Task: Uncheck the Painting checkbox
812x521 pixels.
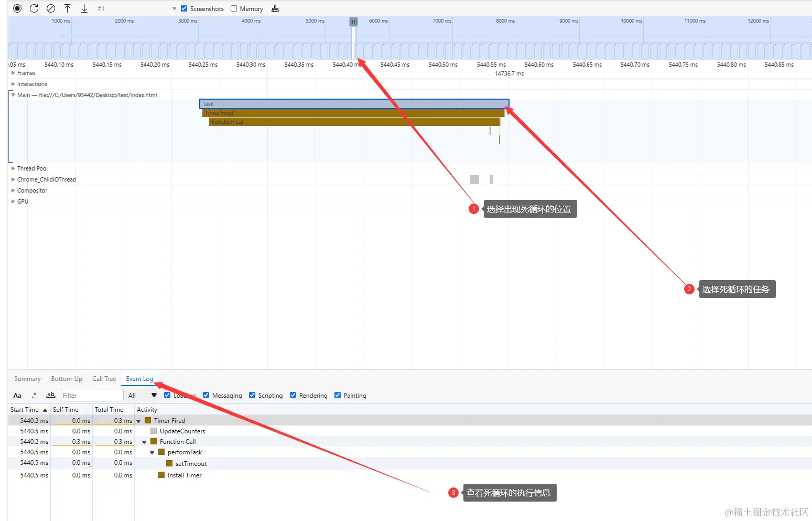Action: (x=338, y=395)
